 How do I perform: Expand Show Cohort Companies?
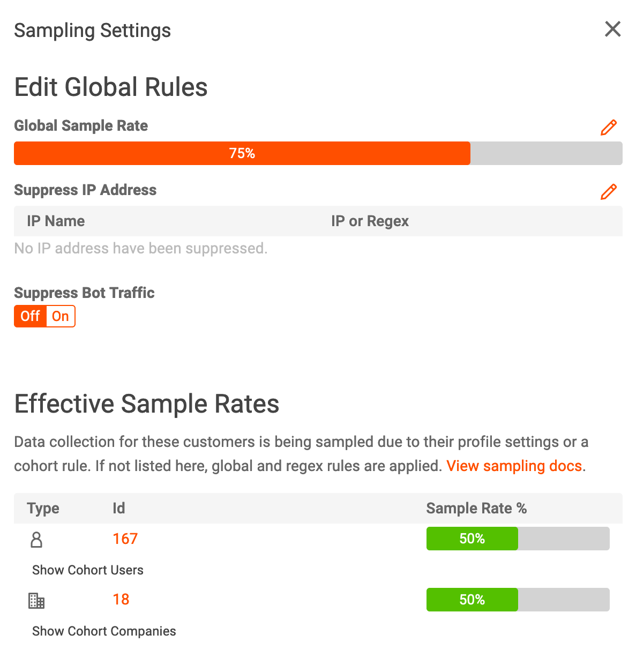click(x=103, y=631)
